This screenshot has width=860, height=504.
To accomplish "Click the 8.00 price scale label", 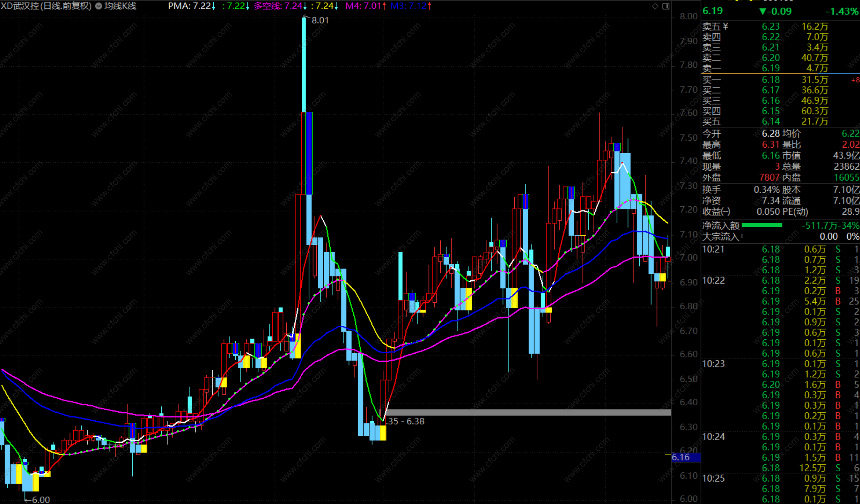I will (x=688, y=17).
